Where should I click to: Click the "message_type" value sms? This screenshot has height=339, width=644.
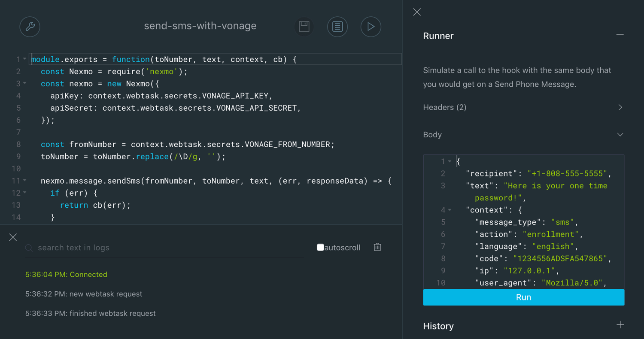[563, 222]
